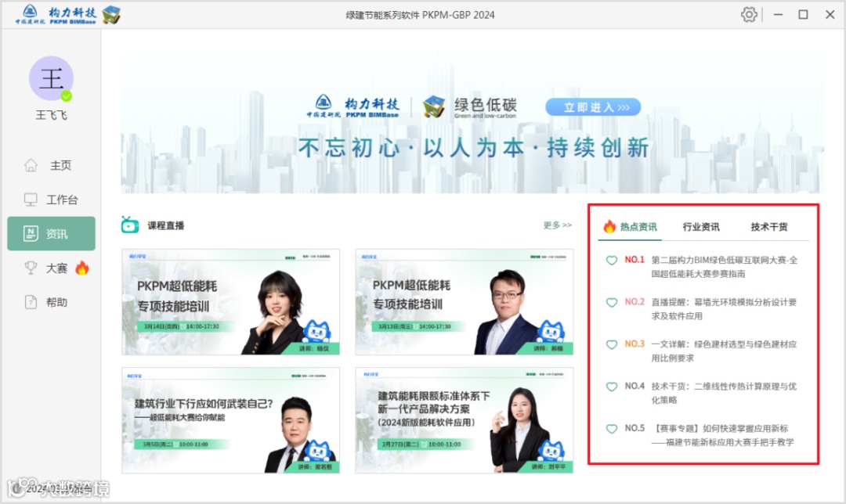Open PKPM超低能耗 course dated 3月14日

click(231, 302)
